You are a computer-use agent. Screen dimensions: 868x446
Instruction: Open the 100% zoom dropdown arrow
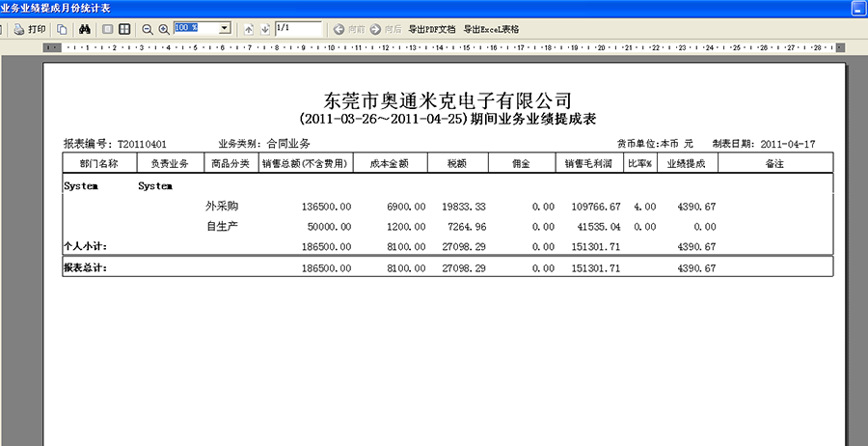(x=225, y=28)
